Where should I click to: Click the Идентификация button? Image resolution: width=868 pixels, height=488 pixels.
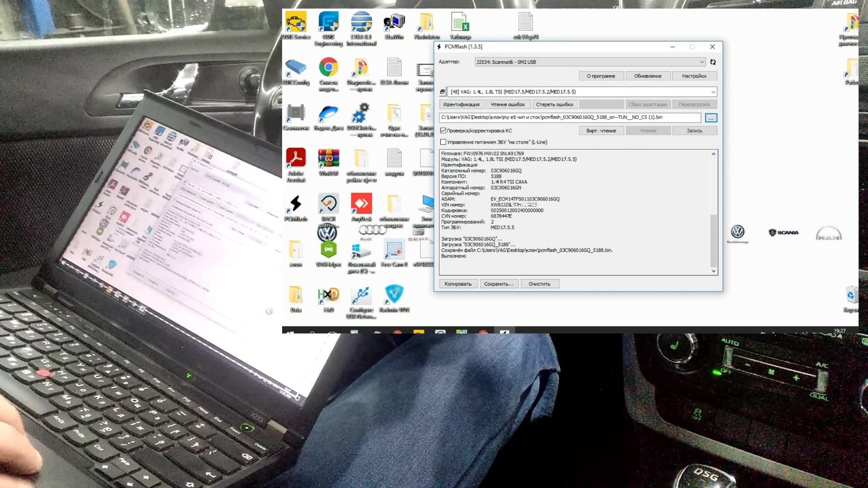tap(461, 104)
